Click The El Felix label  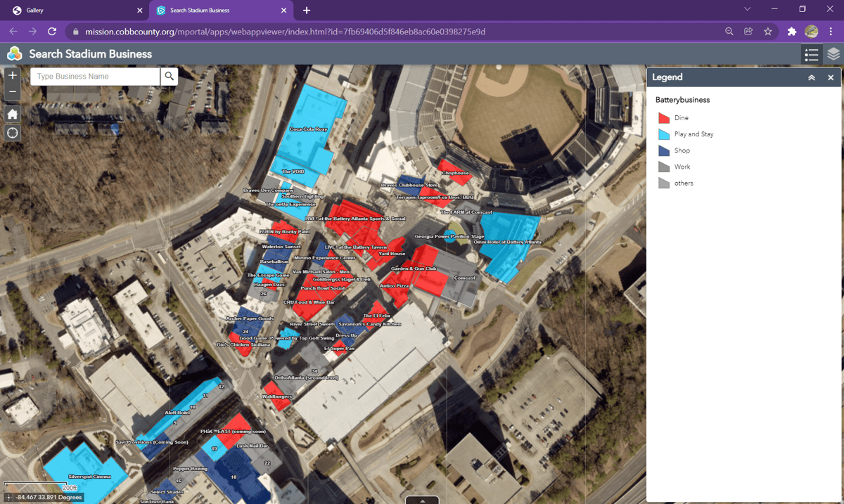376,316
